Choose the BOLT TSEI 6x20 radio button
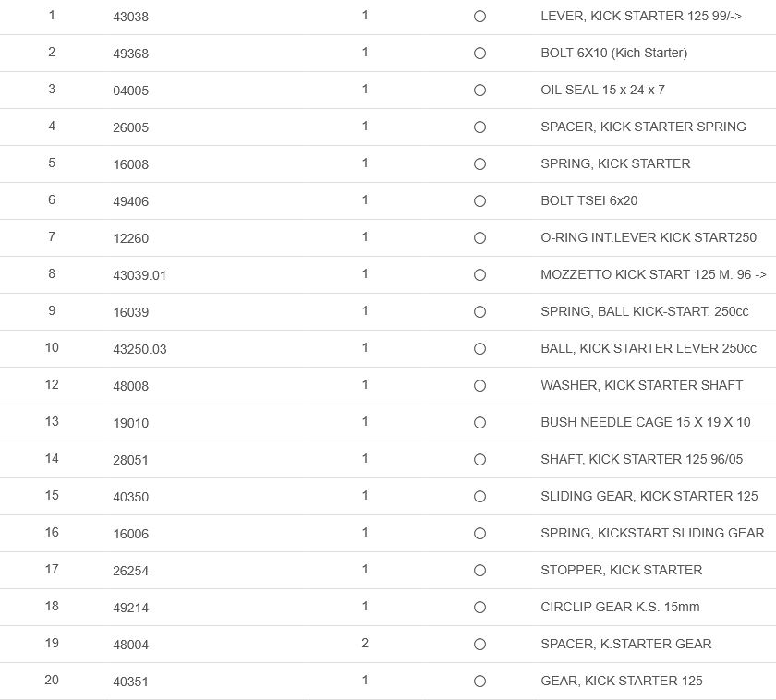 [479, 201]
